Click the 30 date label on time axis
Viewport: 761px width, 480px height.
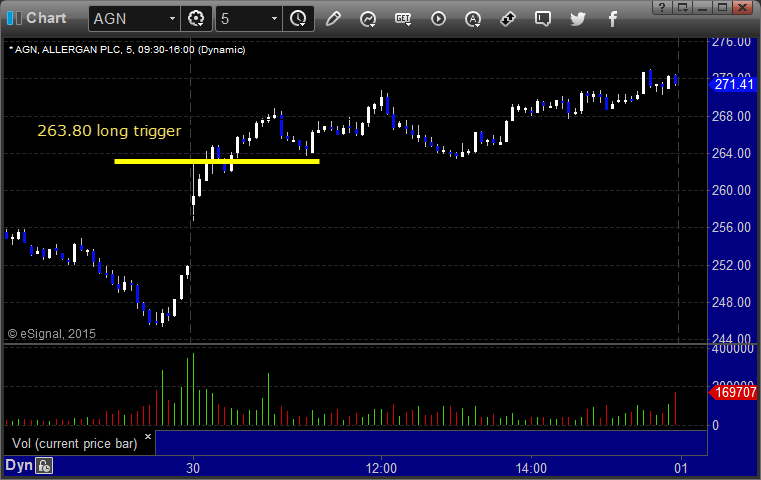[x=193, y=468]
